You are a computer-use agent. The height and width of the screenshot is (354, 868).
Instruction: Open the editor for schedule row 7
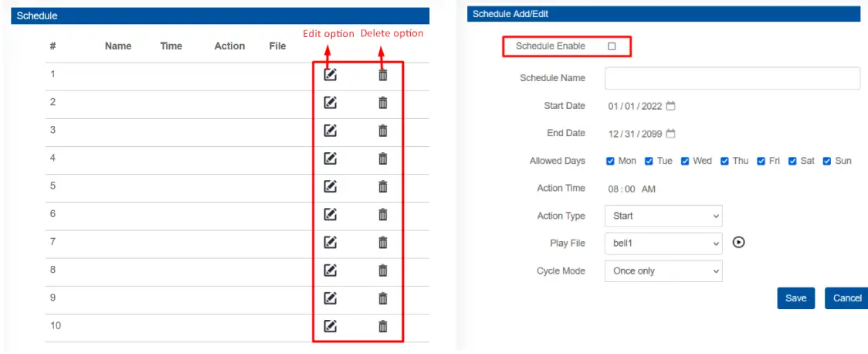pos(330,242)
